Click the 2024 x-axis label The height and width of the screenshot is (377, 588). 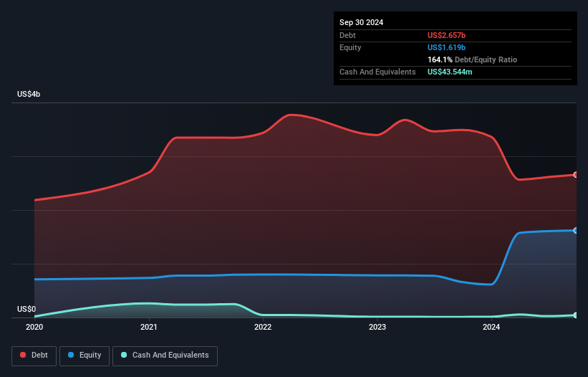coord(491,327)
